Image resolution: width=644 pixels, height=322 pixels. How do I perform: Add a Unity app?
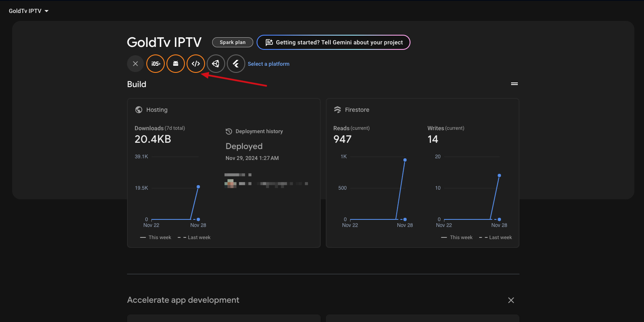[x=216, y=64]
